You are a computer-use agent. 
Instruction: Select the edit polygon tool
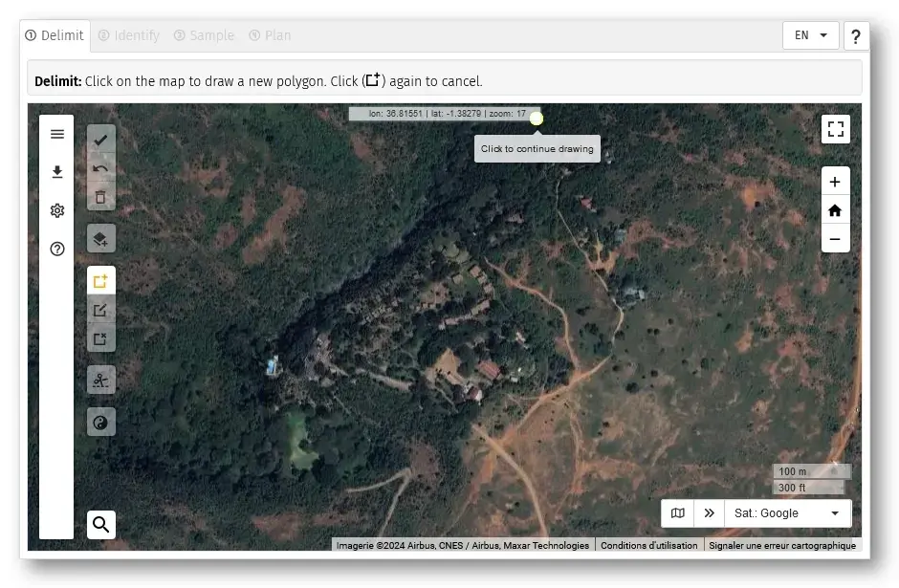[100, 310]
